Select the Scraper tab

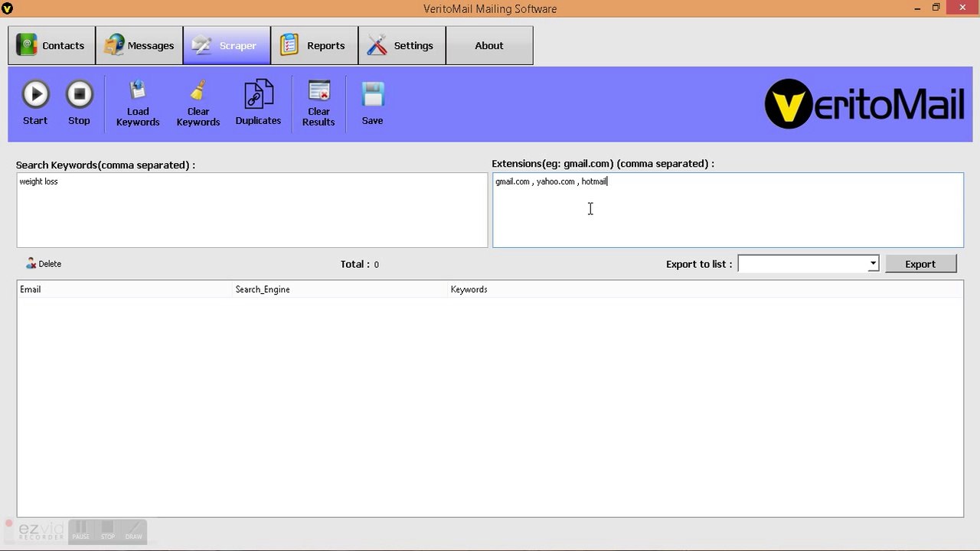tap(227, 45)
